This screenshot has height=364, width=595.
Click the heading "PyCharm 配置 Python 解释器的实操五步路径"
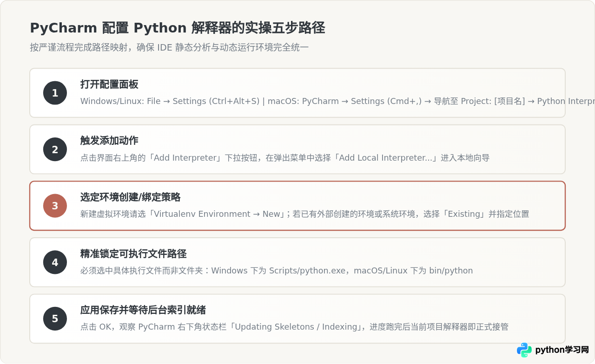click(x=177, y=28)
